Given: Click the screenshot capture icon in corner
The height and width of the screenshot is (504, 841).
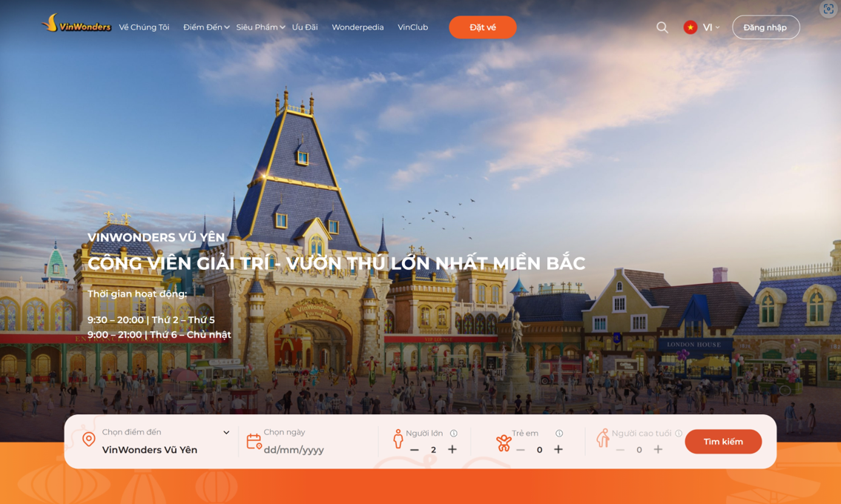Looking at the screenshot, I should point(828,9).
